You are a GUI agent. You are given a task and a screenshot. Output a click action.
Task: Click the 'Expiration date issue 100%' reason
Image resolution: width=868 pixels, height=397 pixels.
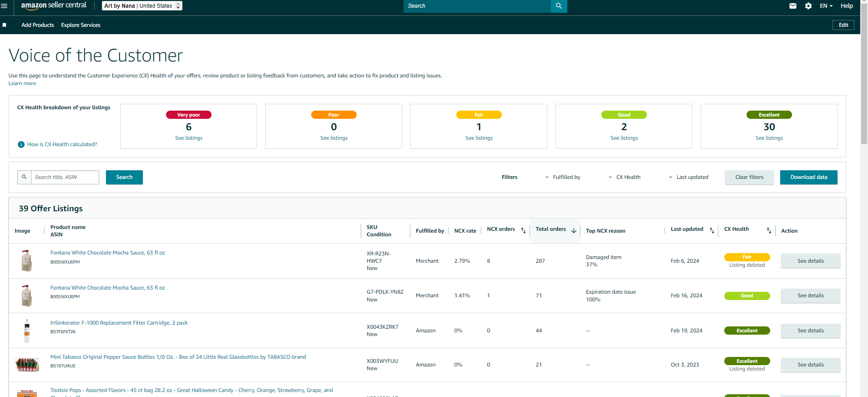click(611, 295)
